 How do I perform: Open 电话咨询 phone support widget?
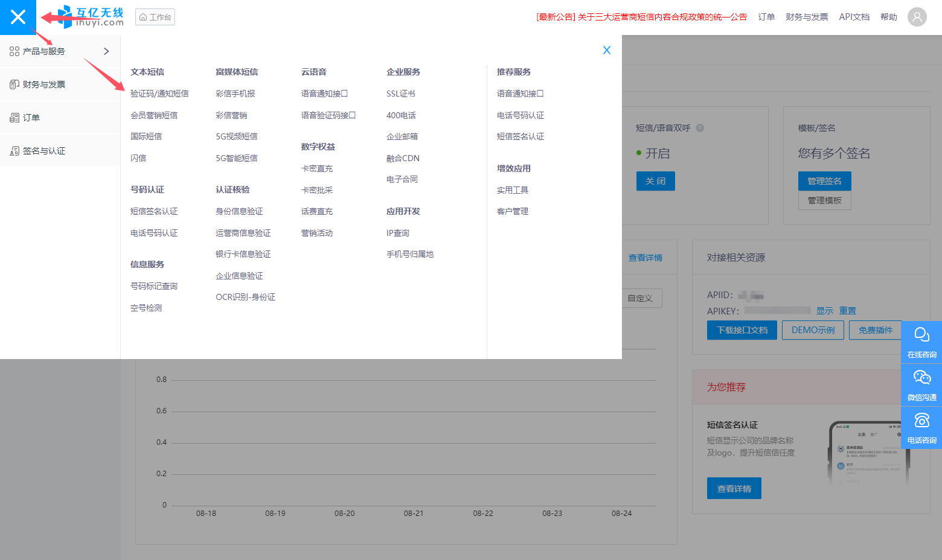pyautogui.click(x=921, y=428)
